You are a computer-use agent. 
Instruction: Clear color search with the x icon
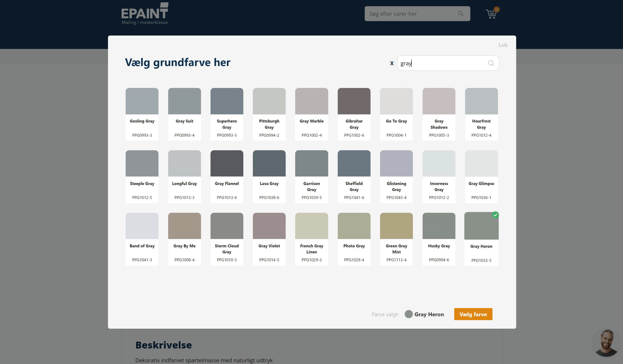click(392, 63)
